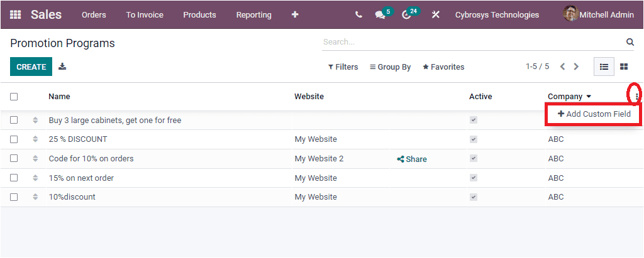Open the Filters dropdown
Viewport: 644px width, 258px height.
click(x=343, y=67)
